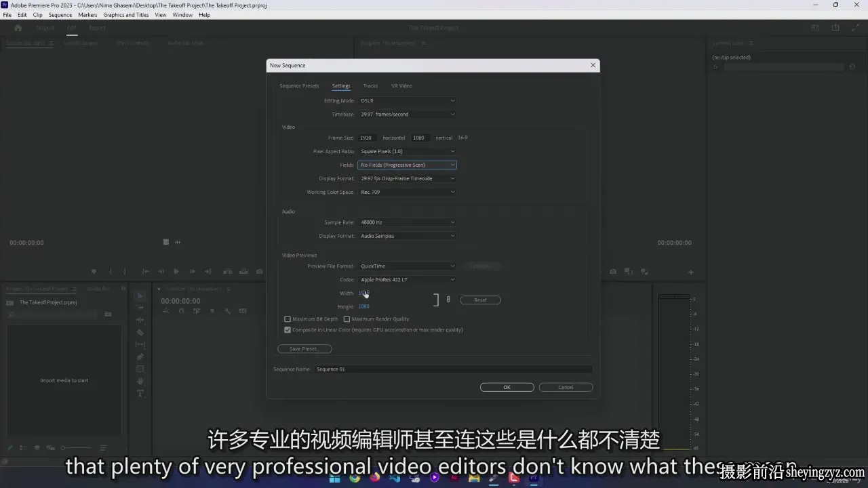This screenshot has width=868, height=488.
Task: Click the add marker icon in the Timeline panel
Action: tap(212, 311)
